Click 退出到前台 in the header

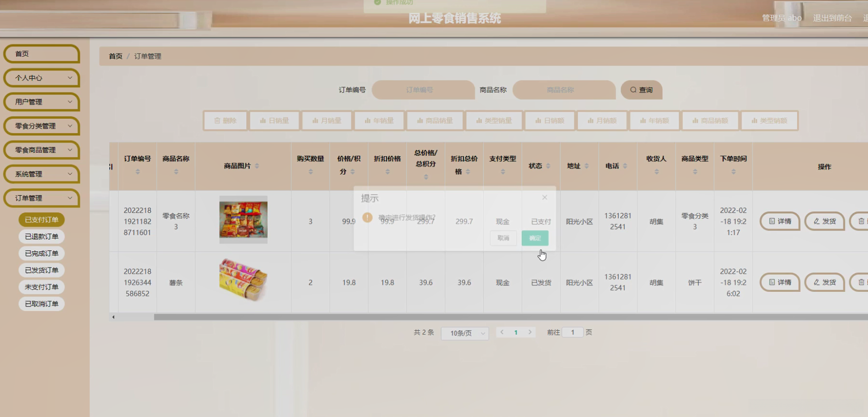point(833,18)
